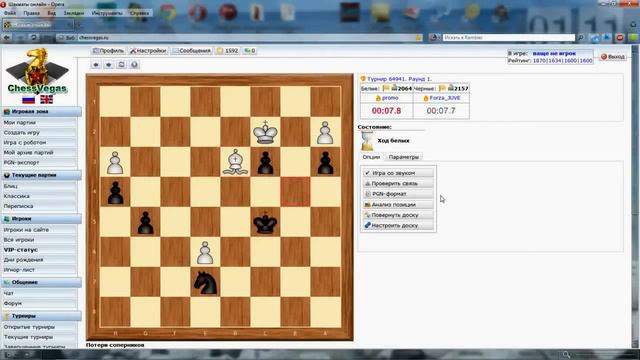The width and height of the screenshot is (640, 360).
Task: Click the red-highlighted board square
Action: pyautogui.click(x=295, y=192)
